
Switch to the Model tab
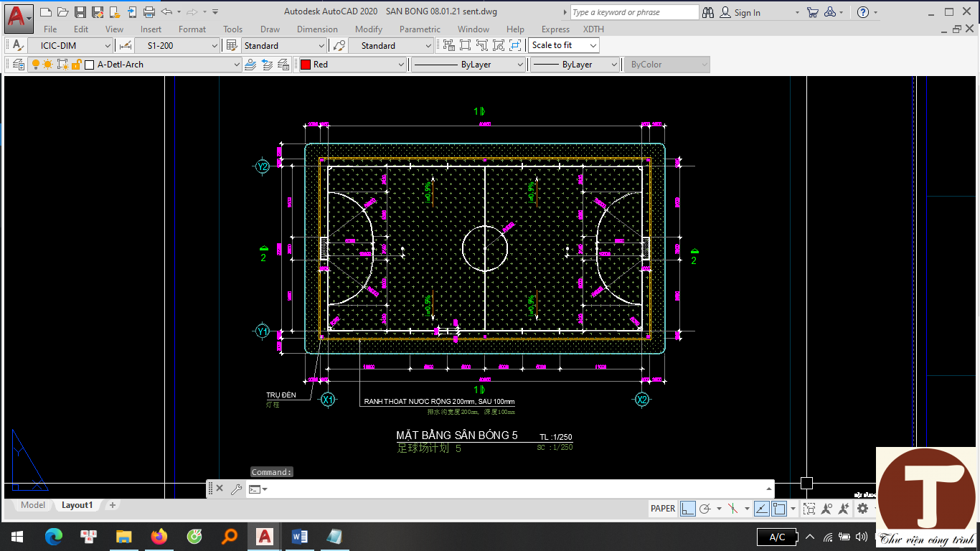click(33, 505)
